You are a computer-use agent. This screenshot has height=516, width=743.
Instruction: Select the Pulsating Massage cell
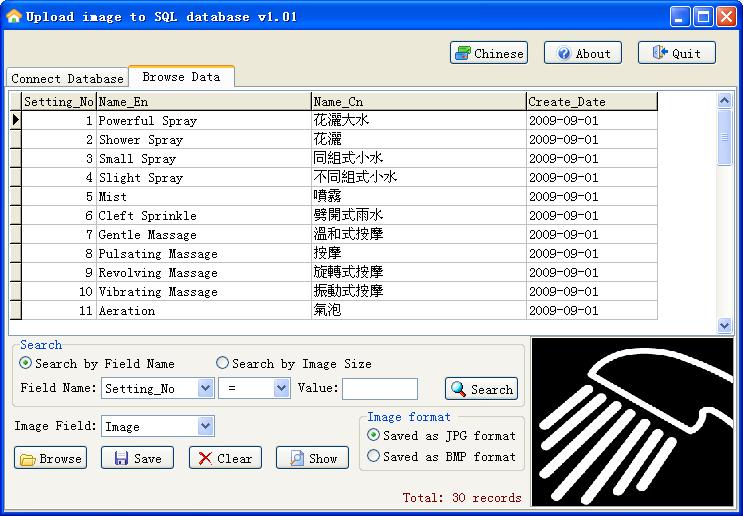click(204, 253)
